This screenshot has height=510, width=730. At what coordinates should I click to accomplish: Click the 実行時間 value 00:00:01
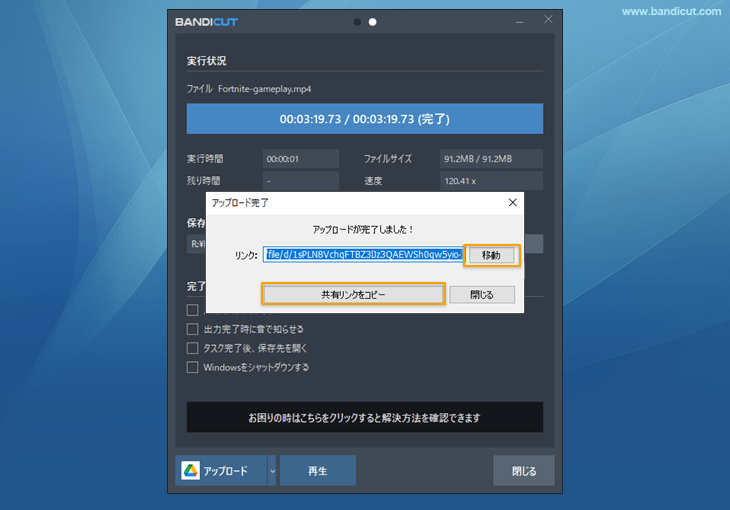[x=301, y=159]
